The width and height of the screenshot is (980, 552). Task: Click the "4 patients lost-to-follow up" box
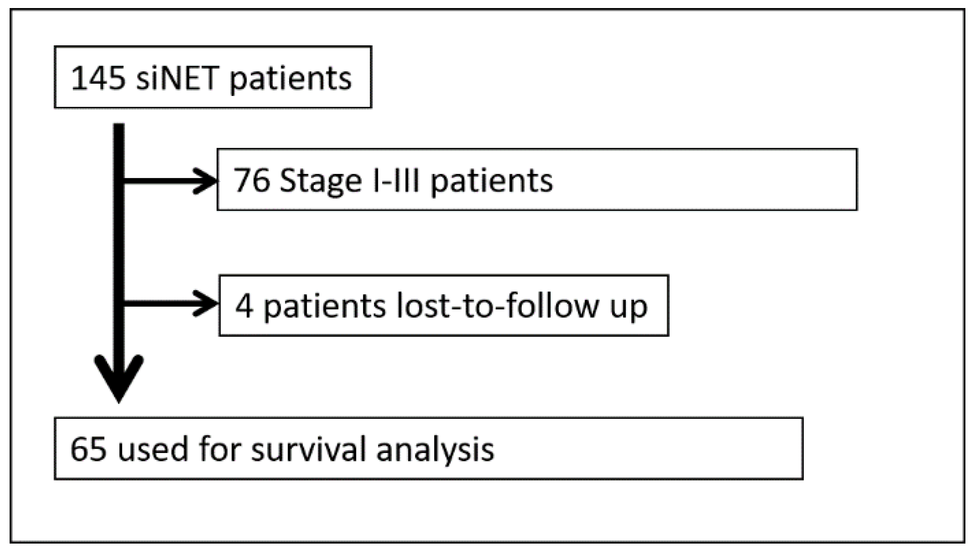[x=444, y=306]
